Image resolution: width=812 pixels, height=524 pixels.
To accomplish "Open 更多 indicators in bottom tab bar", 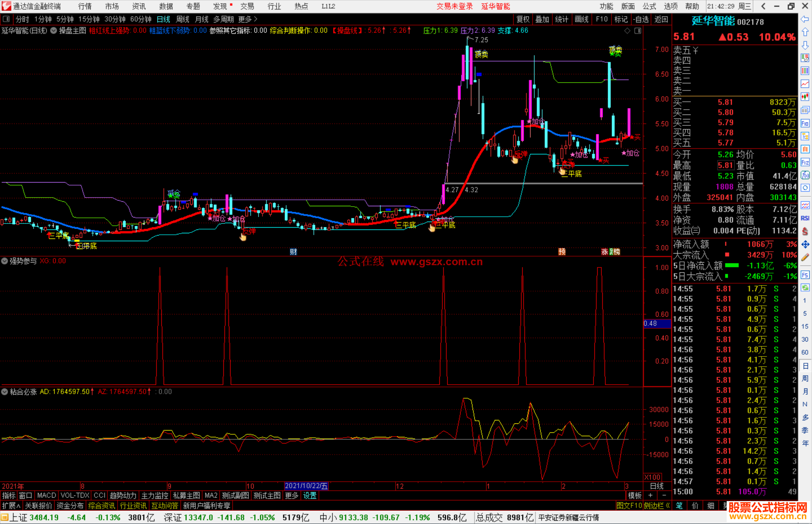I will 292,495.
